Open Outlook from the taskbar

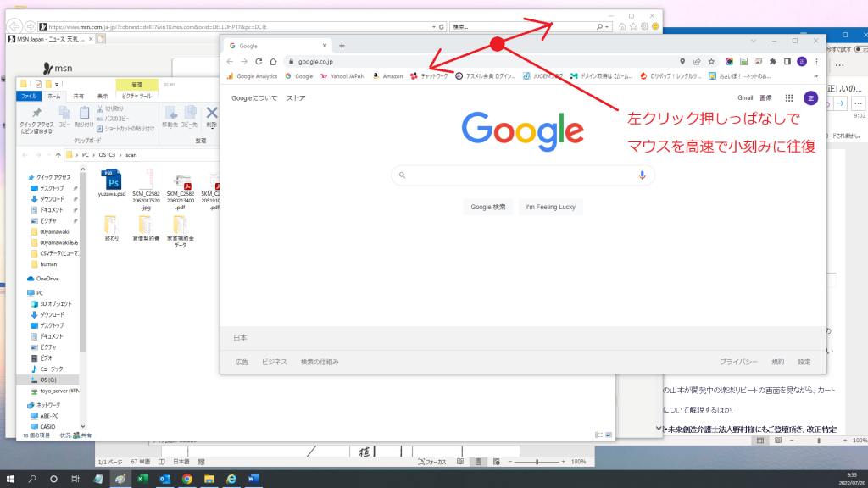pyautogui.click(x=164, y=479)
